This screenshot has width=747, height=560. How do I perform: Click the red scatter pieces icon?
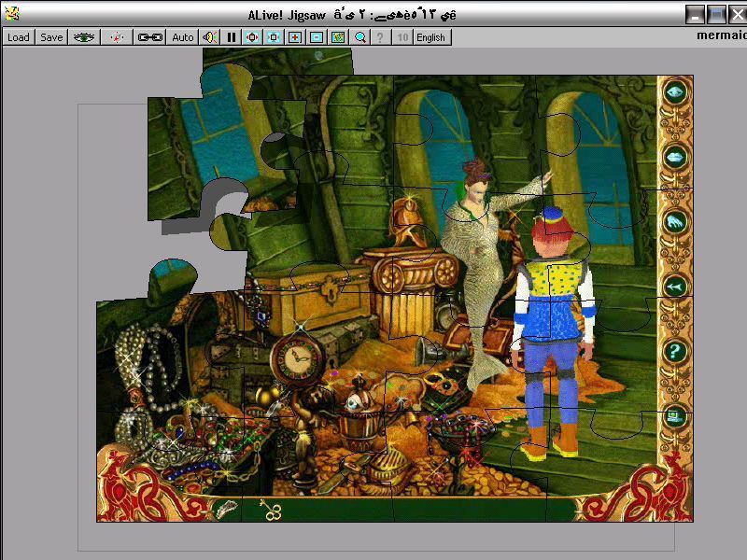coord(117,37)
